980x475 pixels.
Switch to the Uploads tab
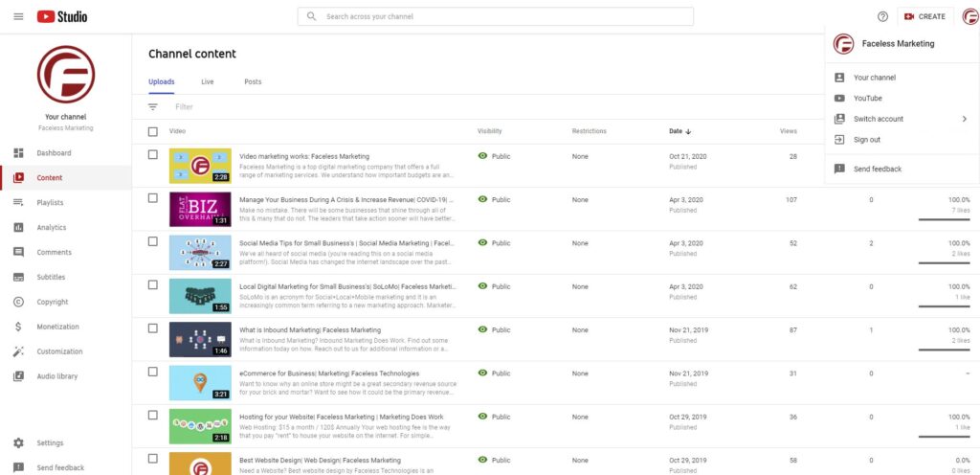(161, 81)
